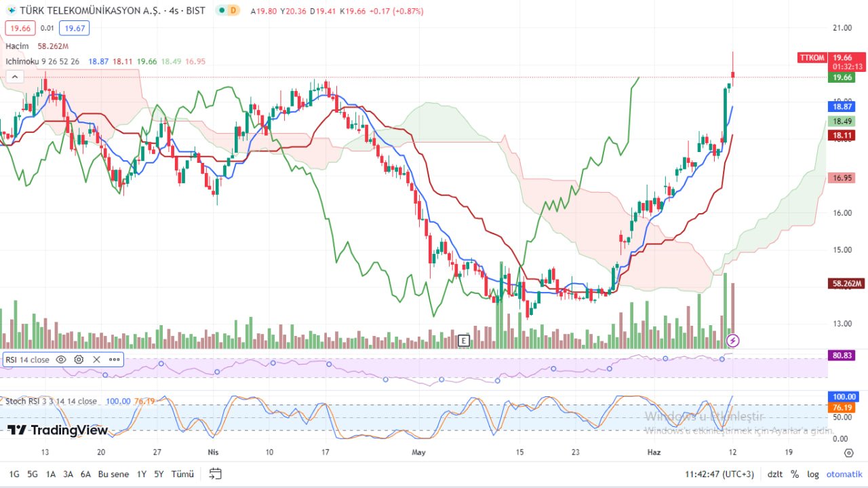Click the purple lightning bolt icon
Viewport: 868px width, 488px height.
click(732, 340)
